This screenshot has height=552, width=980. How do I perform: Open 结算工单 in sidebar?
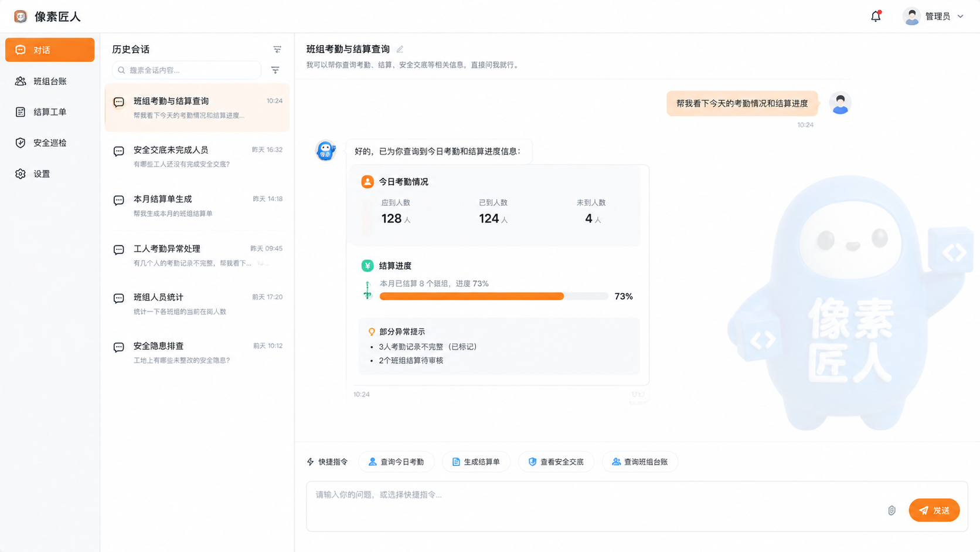coord(50,112)
